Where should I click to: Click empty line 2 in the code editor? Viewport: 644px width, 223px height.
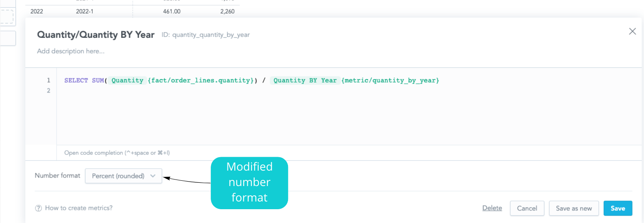pyautogui.click(x=203, y=91)
